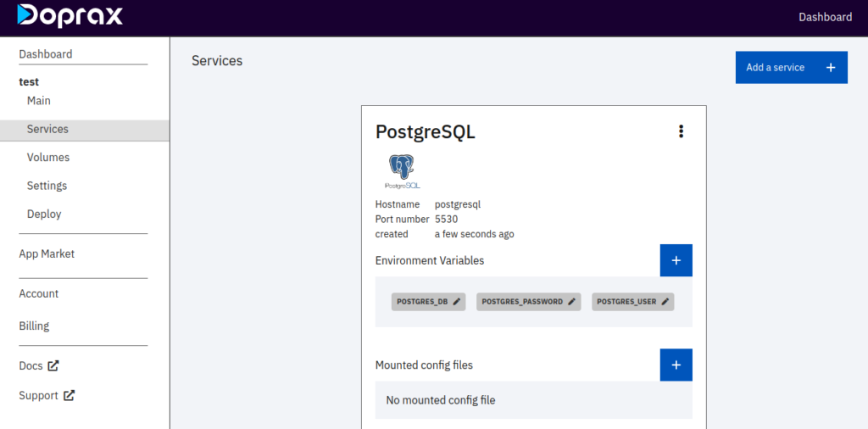Screen dimensions: 868x429
Task: Go to the Account page
Action: point(39,293)
